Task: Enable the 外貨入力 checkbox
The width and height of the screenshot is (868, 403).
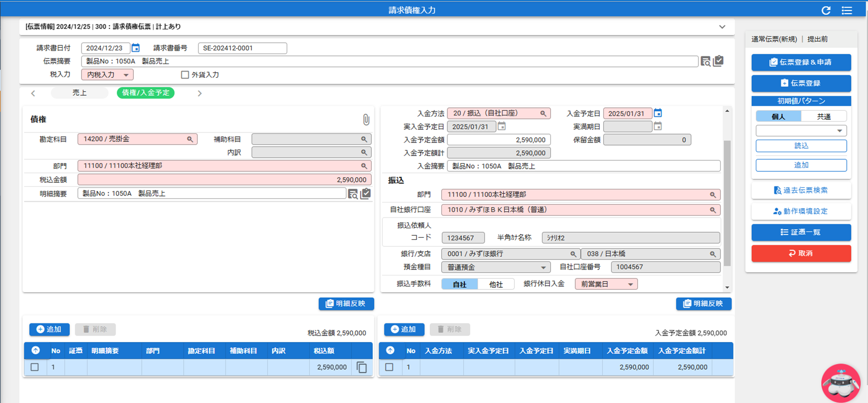Action: tap(185, 75)
